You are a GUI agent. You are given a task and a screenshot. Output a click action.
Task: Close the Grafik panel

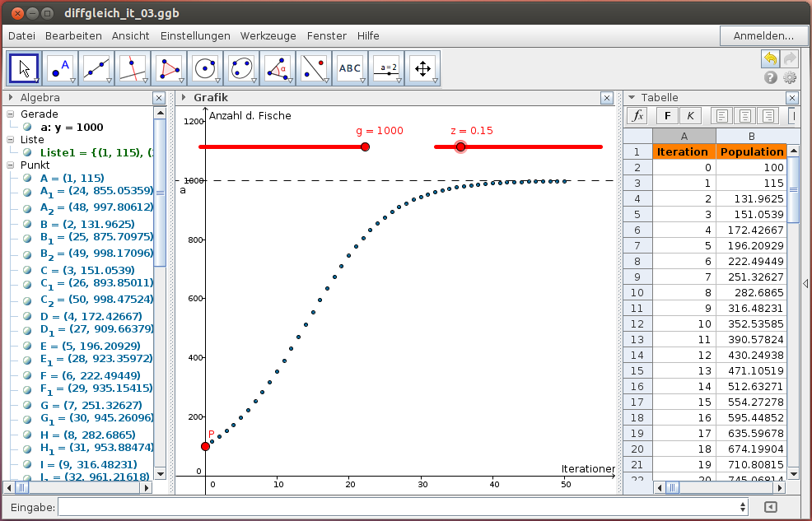click(x=607, y=98)
